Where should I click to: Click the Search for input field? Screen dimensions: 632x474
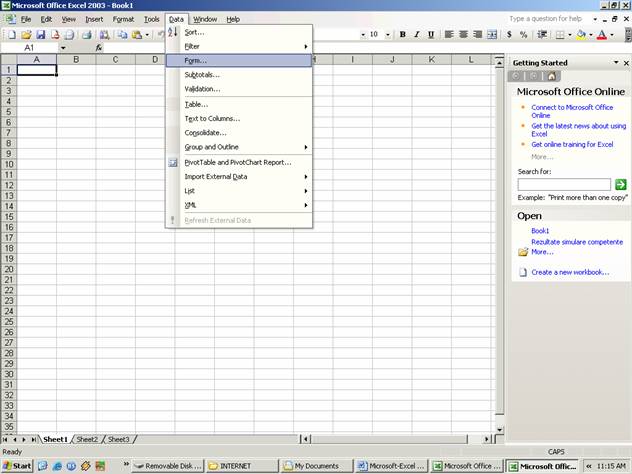pyautogui.click(x=564, y=185)
